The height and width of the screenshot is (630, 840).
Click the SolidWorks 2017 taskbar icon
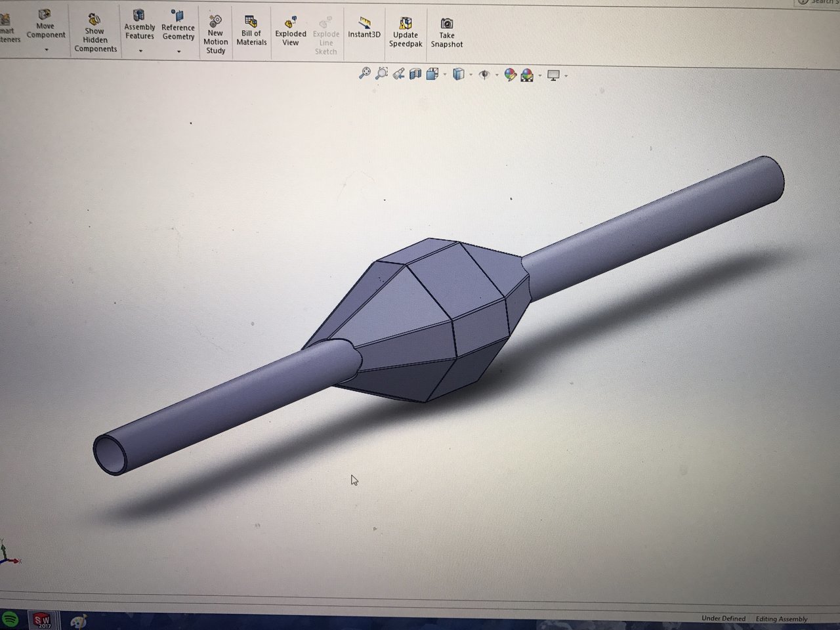point(42,620)
